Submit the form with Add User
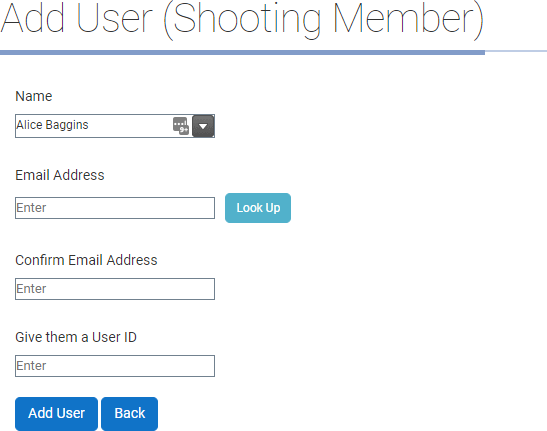Image resolution: width=547 pixels, height=431 pixels. tap(57, 414)
